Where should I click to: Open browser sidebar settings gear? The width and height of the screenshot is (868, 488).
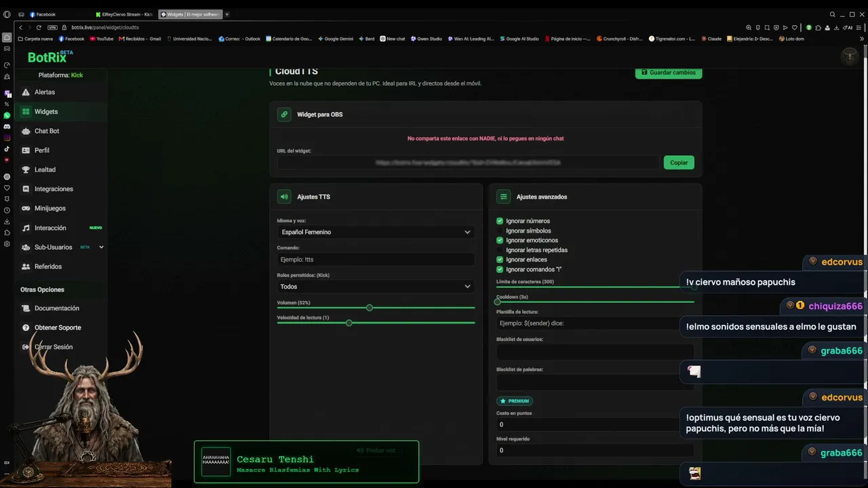7,244
